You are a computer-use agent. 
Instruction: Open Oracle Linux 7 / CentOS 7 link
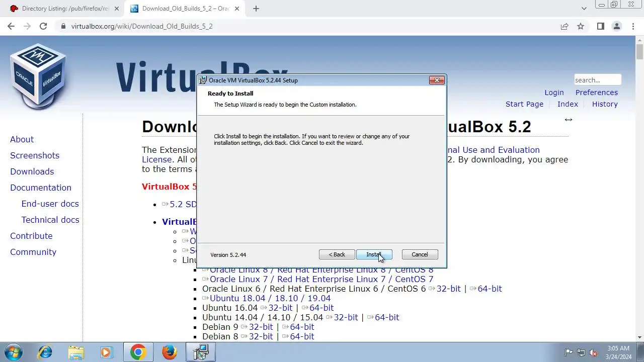pyautogui.click(x=321, y=279)
